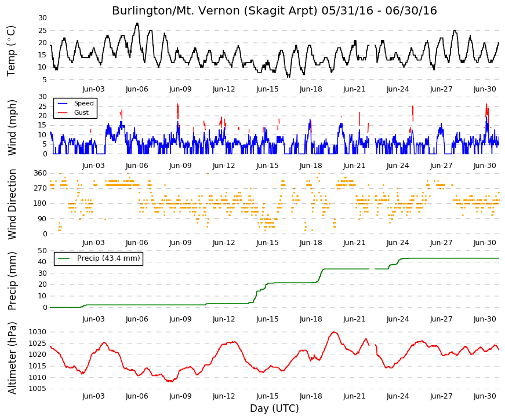The width and height of the screenshot is (505, 420).
Task: Click the Temp (°C) axis label
Action: (11, 51)
